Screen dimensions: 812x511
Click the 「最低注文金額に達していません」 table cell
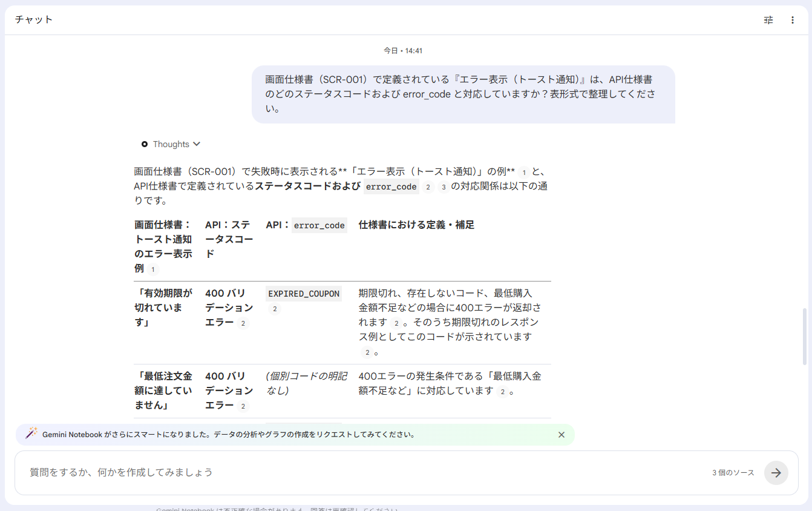point(163,391)
